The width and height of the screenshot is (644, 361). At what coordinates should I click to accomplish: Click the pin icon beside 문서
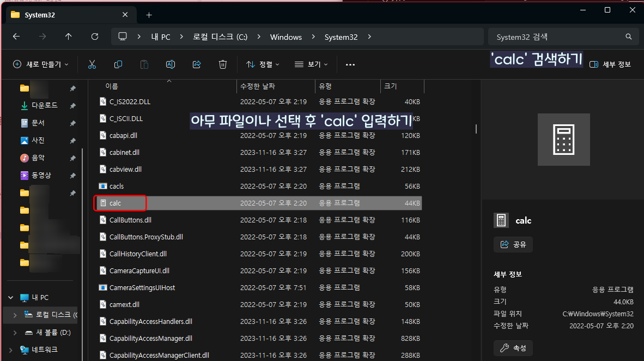coord(72,123)
